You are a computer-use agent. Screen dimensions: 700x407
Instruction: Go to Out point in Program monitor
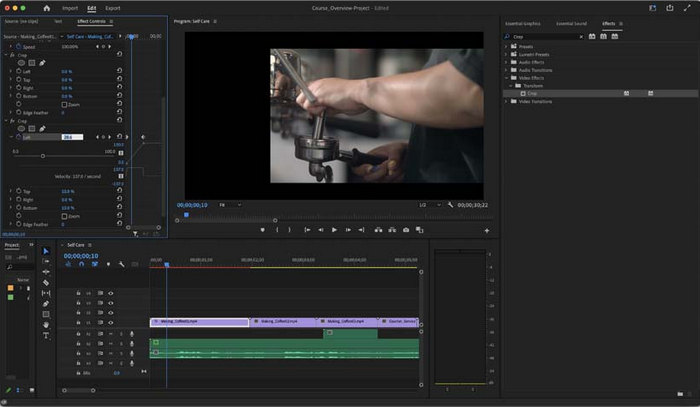tap(361, 230)
